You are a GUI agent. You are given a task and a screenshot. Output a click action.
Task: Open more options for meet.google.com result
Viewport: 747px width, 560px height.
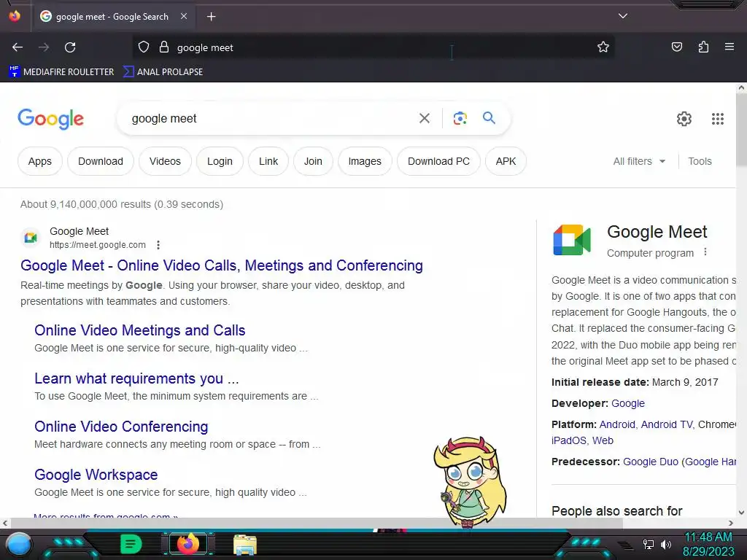click(158, 245)
